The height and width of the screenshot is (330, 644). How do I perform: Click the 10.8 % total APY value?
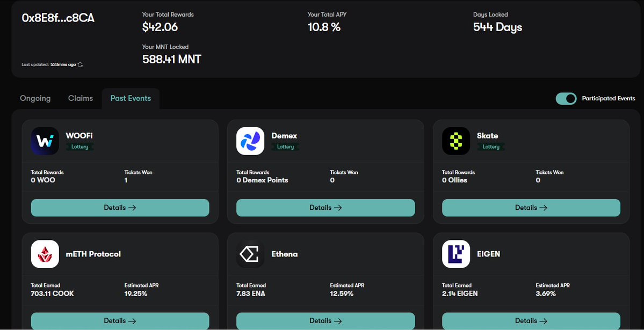pos(324,27)
